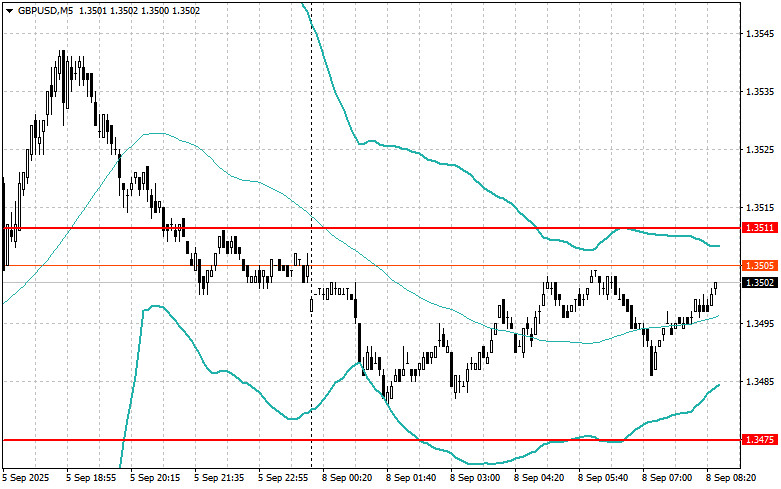Click the 1.3485 price axis value
The width and height of the screenshot is (781, 489).
760,382
